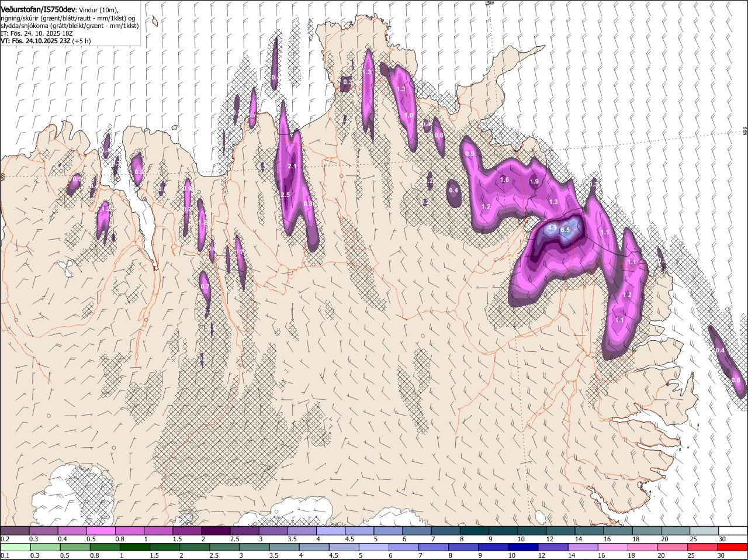Screen dimensions: 748x560
Task: Pick purple snow-scale swatch starting at 0.2
Action: click(x=15, y=531)
